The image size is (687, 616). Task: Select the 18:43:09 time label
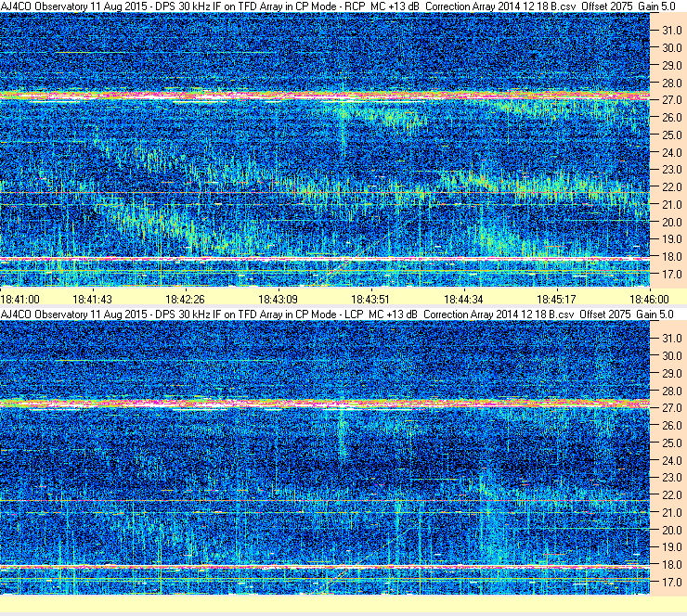(x=278, y=300)
